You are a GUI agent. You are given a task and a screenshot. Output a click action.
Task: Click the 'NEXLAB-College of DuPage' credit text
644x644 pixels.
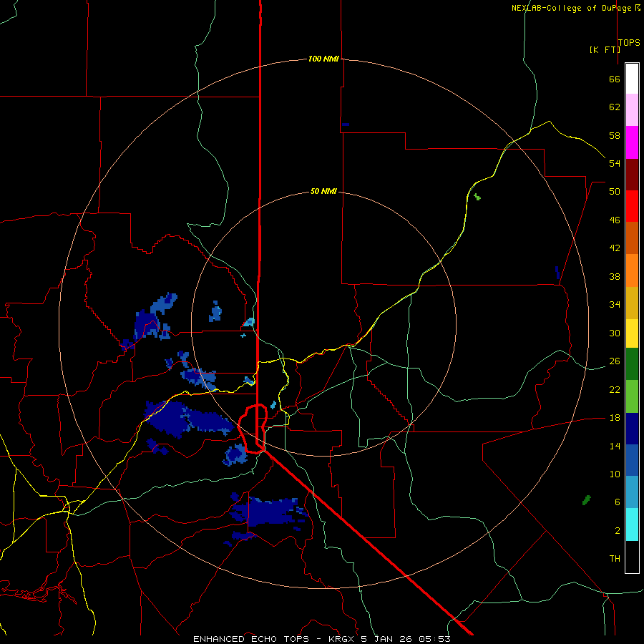tap(572, 8)
